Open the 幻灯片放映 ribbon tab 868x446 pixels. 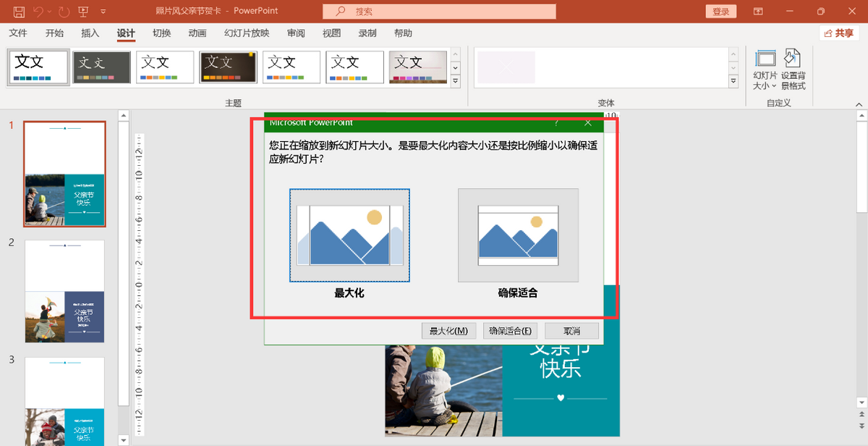pyautogui.click(x=246, y=33)
